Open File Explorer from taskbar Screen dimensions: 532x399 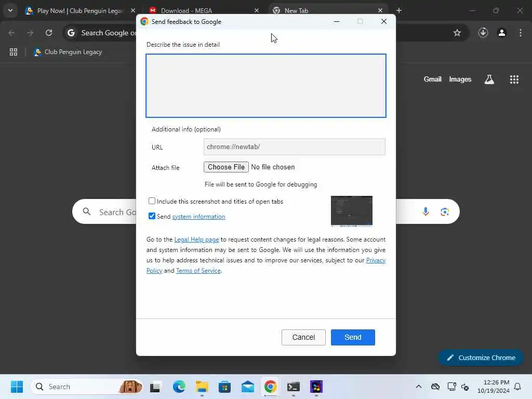(202, 387)
